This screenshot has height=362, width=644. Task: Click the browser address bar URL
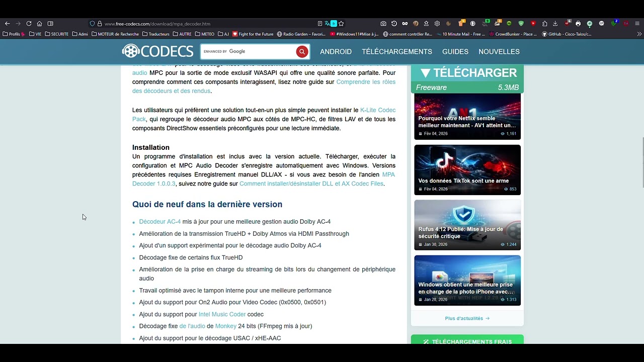coord(157,24)
